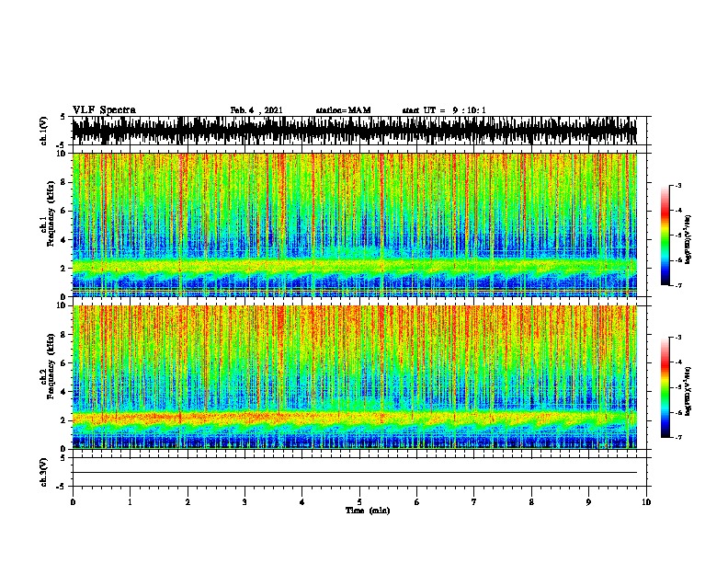Viewport: 728px width, 563px height.
Task: Click the "-7" label on ch.1 color bar
Action: (x=677, y=285)
